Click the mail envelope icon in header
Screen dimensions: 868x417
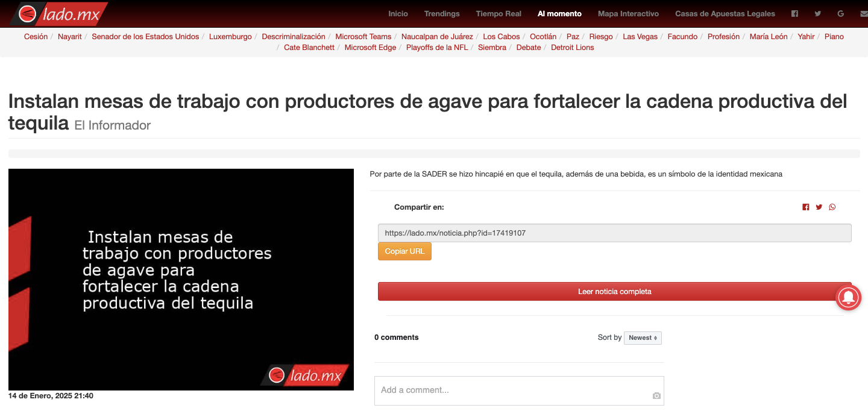coord(863,14)
